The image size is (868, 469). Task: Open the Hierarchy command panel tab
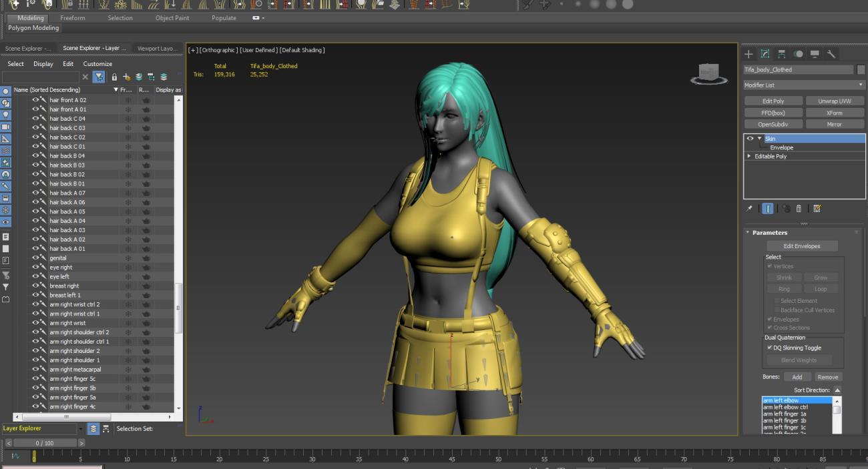pos(782,54)
